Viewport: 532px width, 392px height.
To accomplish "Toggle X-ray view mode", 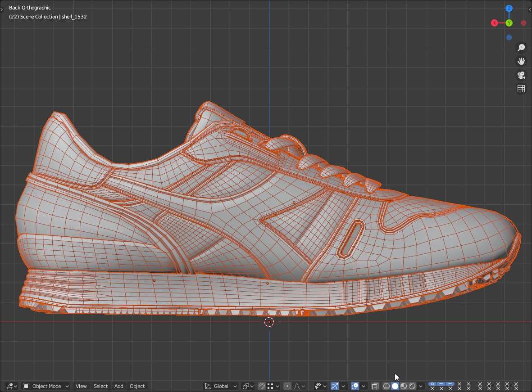I will 375,386.
